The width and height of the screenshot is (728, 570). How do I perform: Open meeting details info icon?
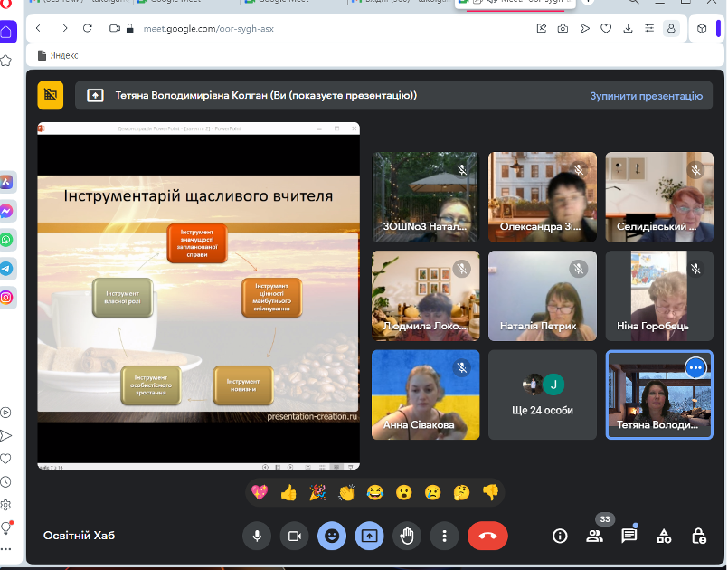[x=560, y=537]
